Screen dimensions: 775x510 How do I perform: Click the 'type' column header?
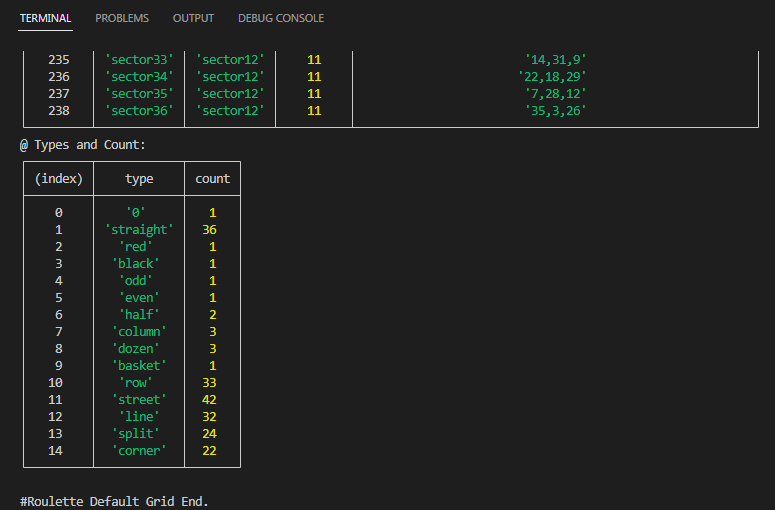click(x=139, y=178)
